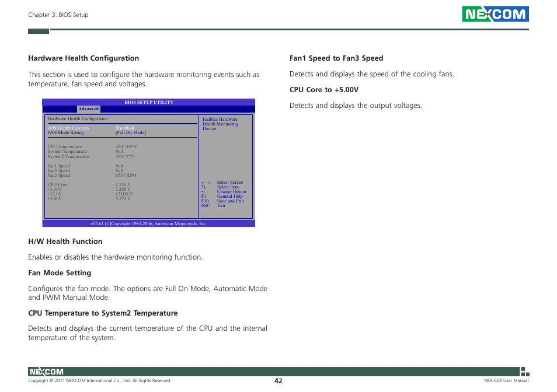557x392 pixels.
Task: Click the 5.173 V value
Action: click(123, 199)
